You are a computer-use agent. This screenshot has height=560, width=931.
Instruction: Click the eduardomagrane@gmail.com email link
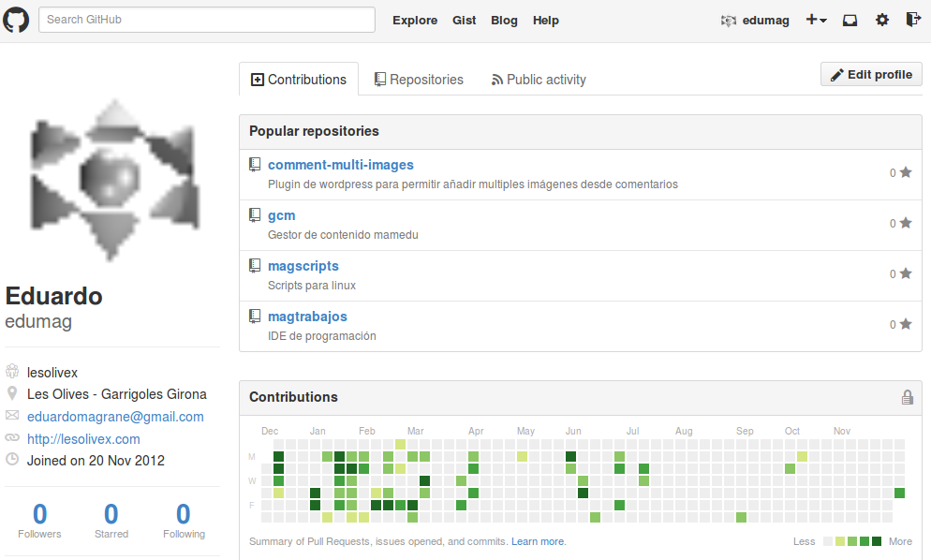point(115,417)
